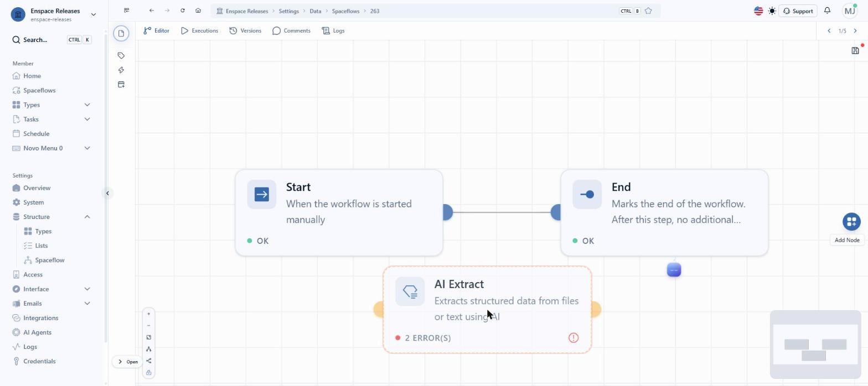Switch to the Comments tab
Screen dimensions: 868x386
pos(291,30)
